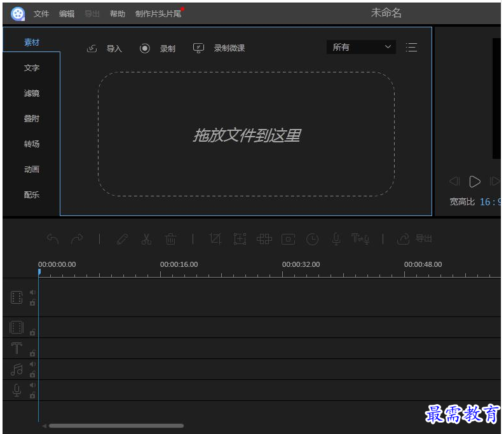
Task: Click the voiceover track microphone icon
Action: coord(17,390)
